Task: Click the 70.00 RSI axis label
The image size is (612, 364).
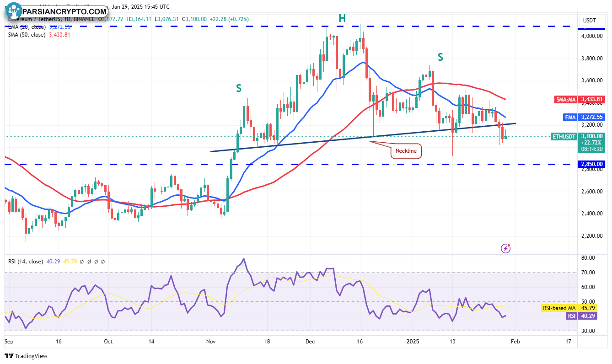Action: click(x=588, y=273)
